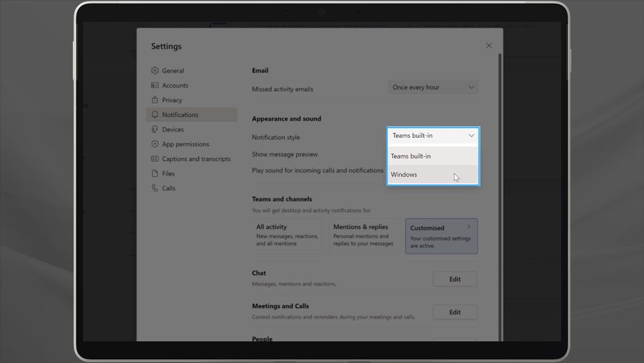Choose the Mentions & replies card

[x=365, y=236]
